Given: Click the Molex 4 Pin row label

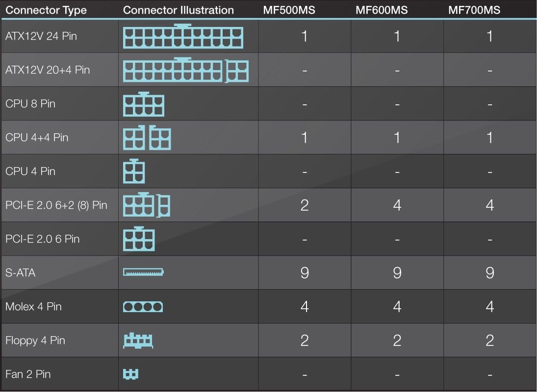Looking at the screenshot, I should click(x=33, y=307).
